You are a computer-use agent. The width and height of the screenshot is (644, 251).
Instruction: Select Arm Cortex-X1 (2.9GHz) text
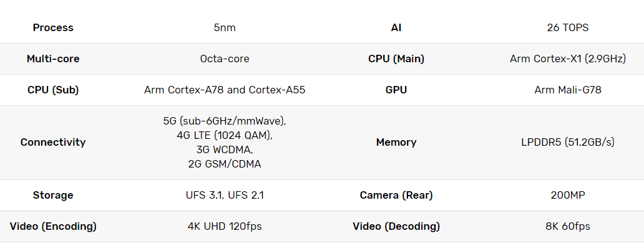pos(568,59)
